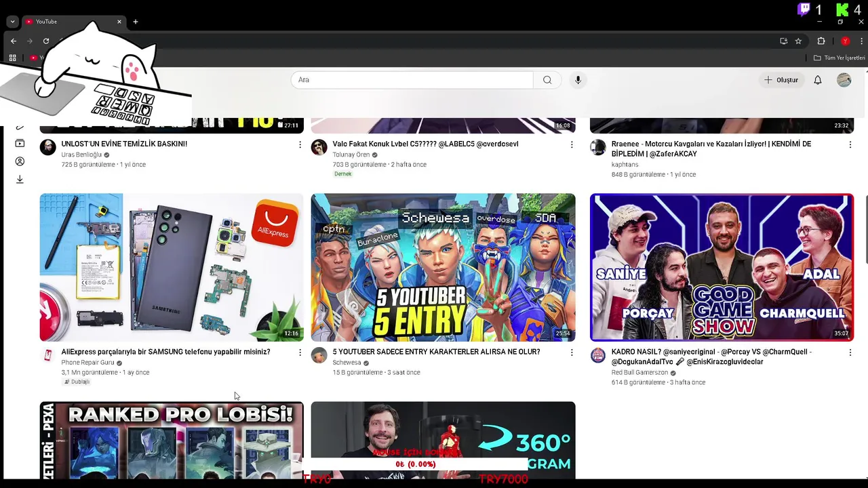Reload the page
The height and width of the screenshot is (488, 868).
(x=46, y=41)
